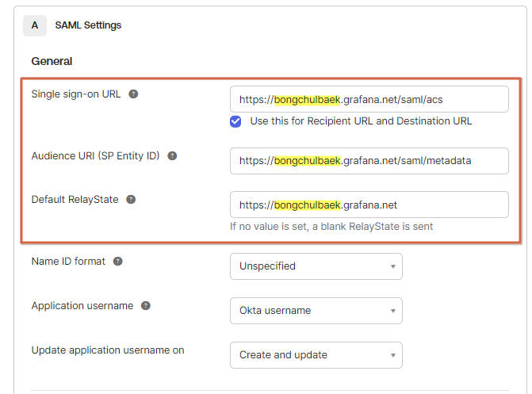Click the 'Use this for Recipient URL and Destination URL' label

point(361,121)
